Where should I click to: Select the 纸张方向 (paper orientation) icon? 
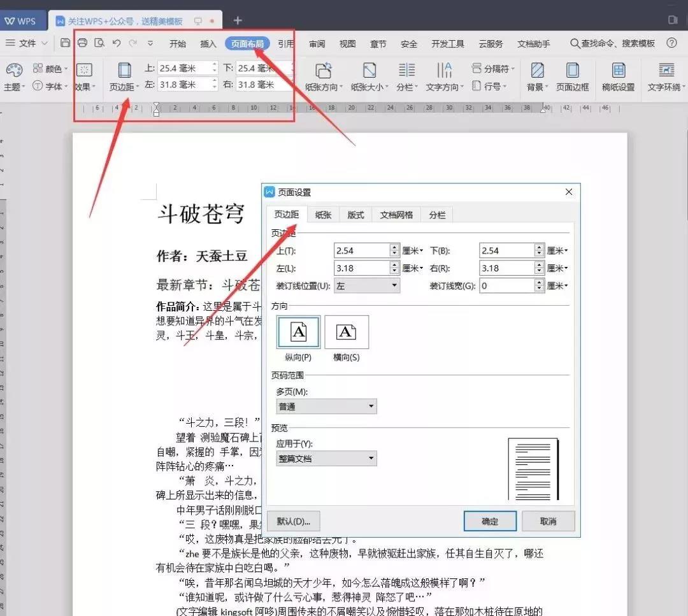coord(323,70)
